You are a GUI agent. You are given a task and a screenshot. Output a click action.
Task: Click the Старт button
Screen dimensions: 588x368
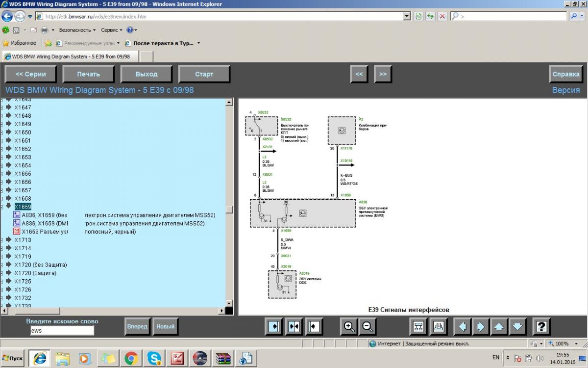204,74
